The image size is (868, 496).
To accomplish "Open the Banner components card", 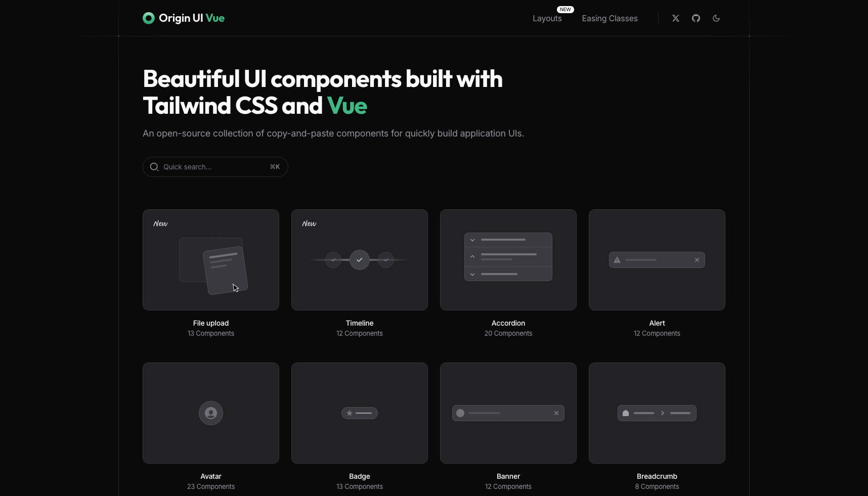I will click(508, 413).
